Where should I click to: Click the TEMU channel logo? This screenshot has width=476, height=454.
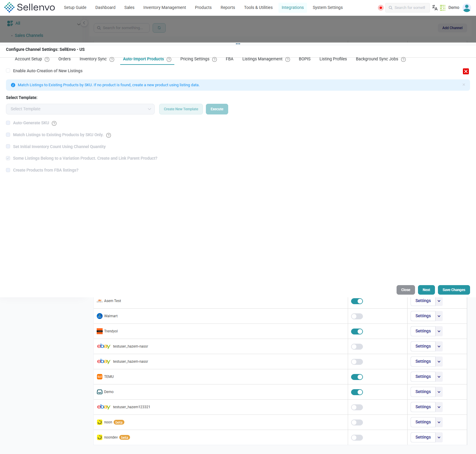[x=100, y=377]
